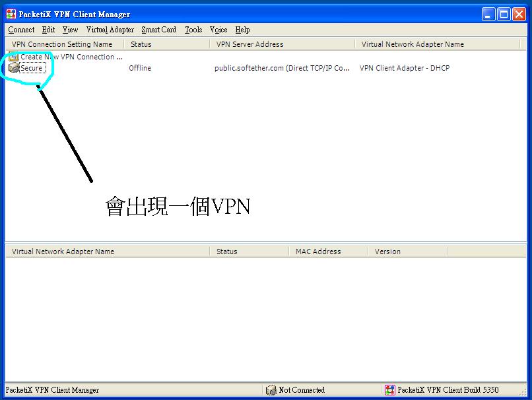Open the Edit menu

(x=49, y=30)
